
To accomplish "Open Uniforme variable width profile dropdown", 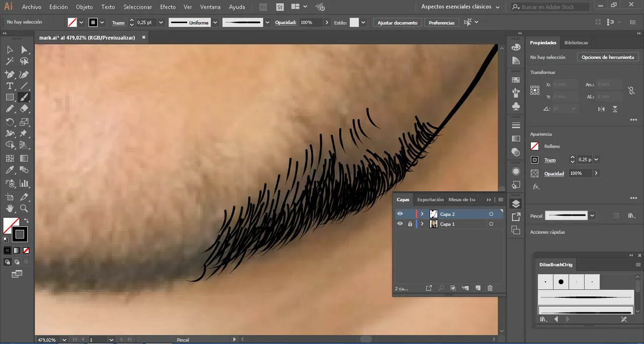I will click(215, 23).
